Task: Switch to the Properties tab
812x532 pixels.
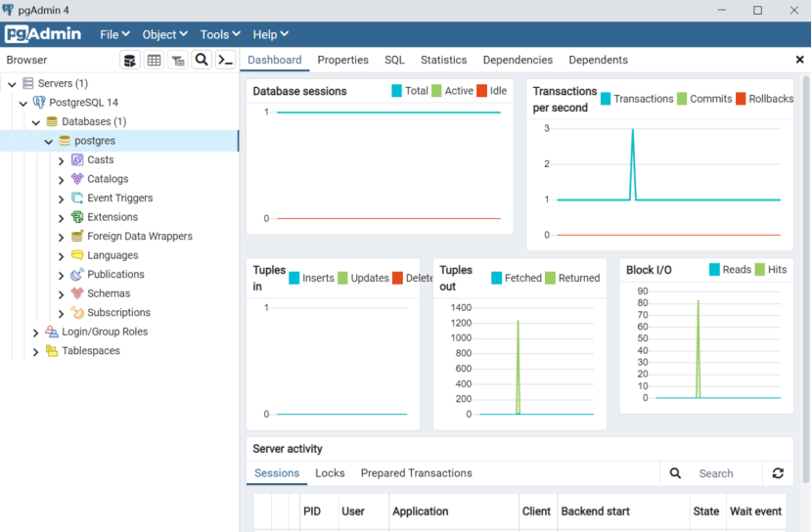Action: pyautogui.click(x=342, y=60)
